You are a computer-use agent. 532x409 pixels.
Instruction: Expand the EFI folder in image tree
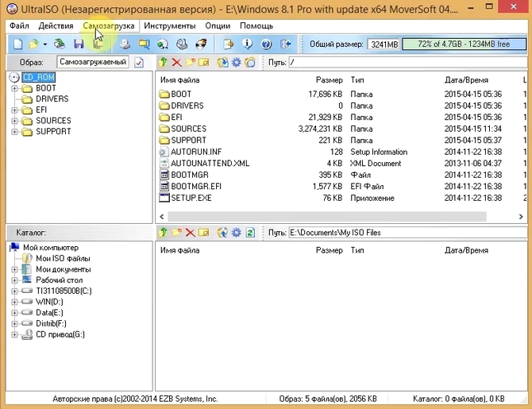coord(14,110)
